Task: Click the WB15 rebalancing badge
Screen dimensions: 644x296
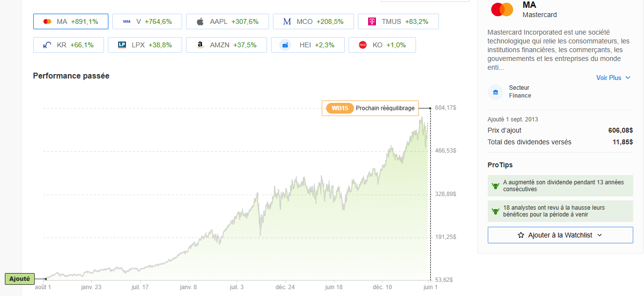Action: coord(340,108)
